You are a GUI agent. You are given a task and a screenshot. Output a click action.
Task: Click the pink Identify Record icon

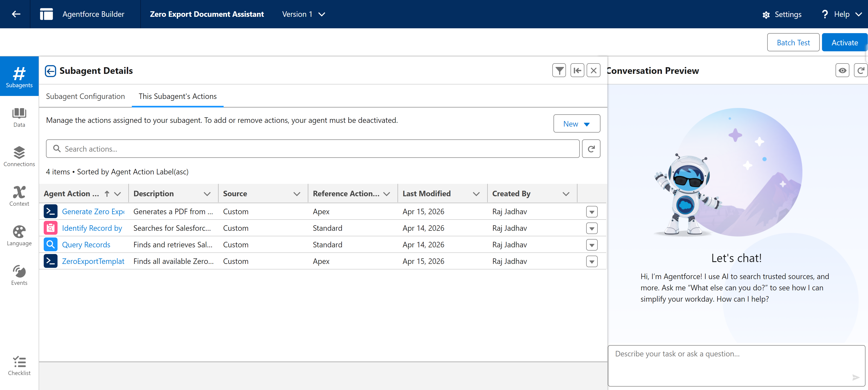[x=51, y=228]
